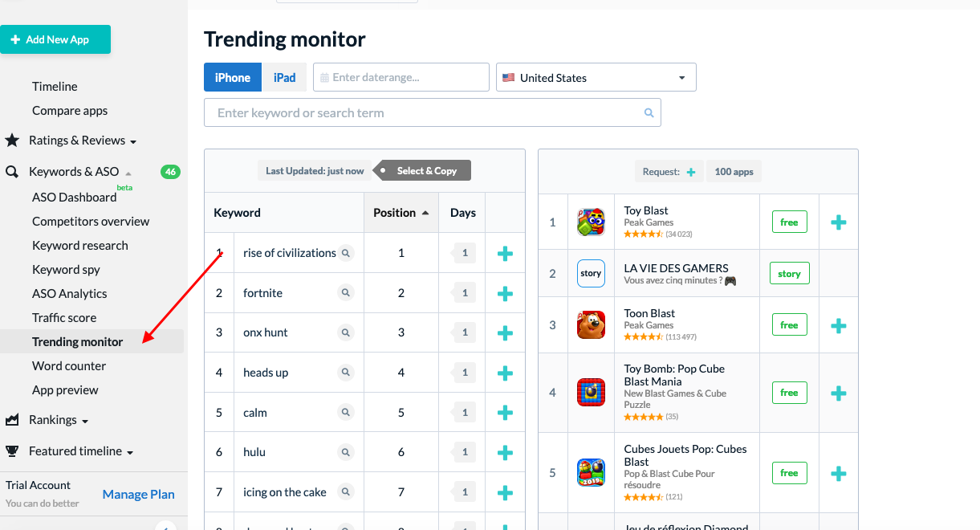Open App preview page
980x530 pixels.
pyautogui.click(x=65, y=389)
